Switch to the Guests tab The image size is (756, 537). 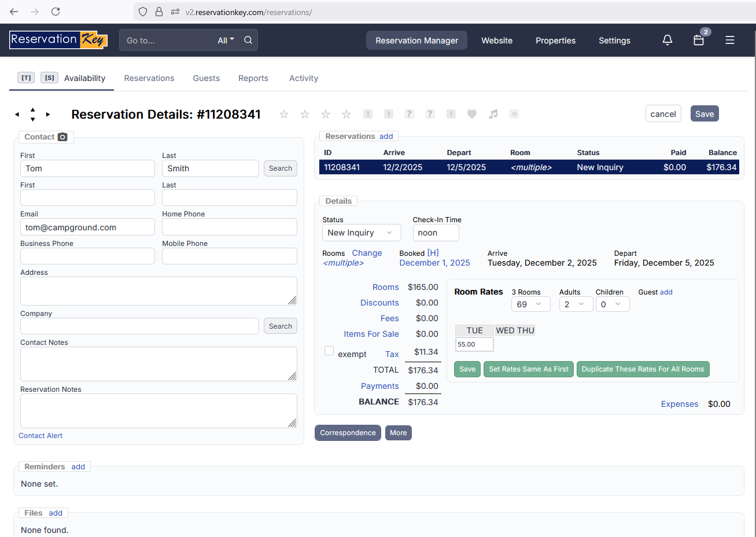(x=206, y=78)
